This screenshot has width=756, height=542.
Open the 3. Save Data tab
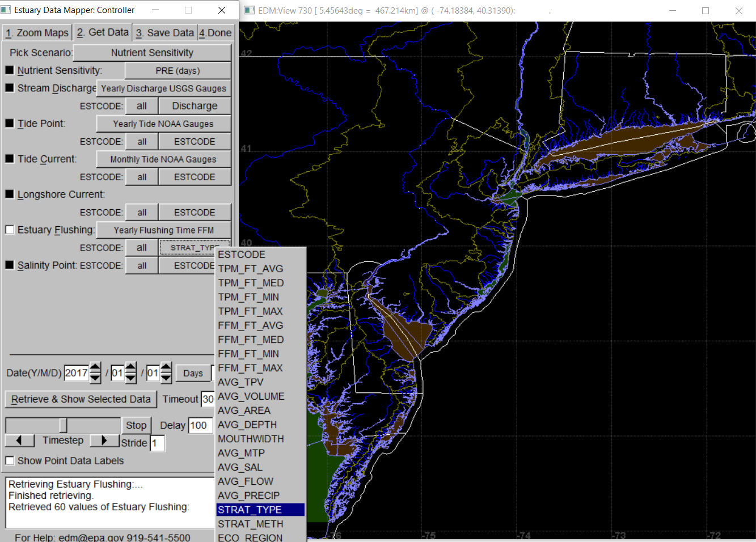coord(164,32)
